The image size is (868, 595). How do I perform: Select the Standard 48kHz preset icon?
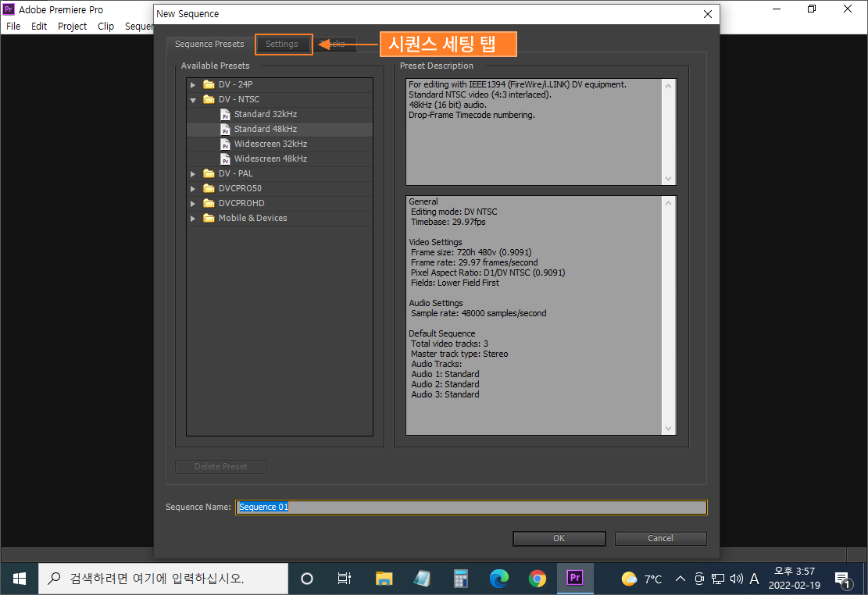pyautogui.click(x=225, y=130)
